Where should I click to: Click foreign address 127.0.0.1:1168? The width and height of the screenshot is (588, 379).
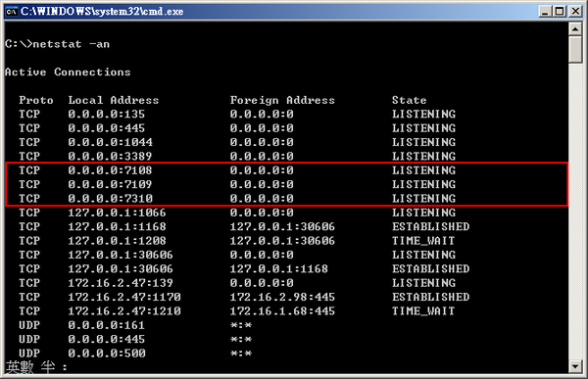coord(279,268)
